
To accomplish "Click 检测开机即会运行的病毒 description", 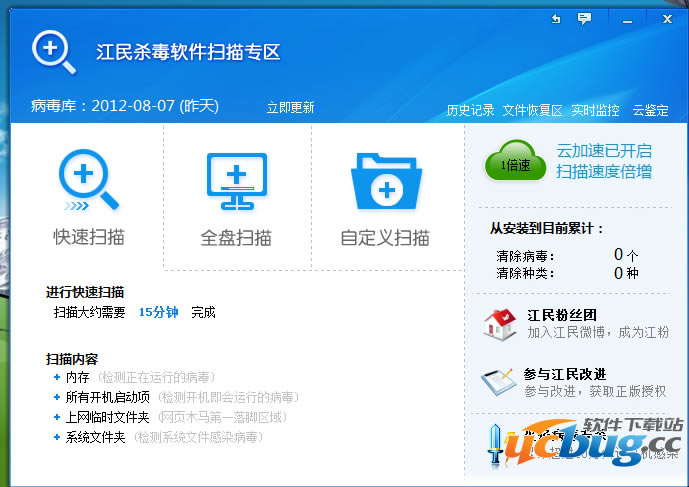I will [228, 397].
